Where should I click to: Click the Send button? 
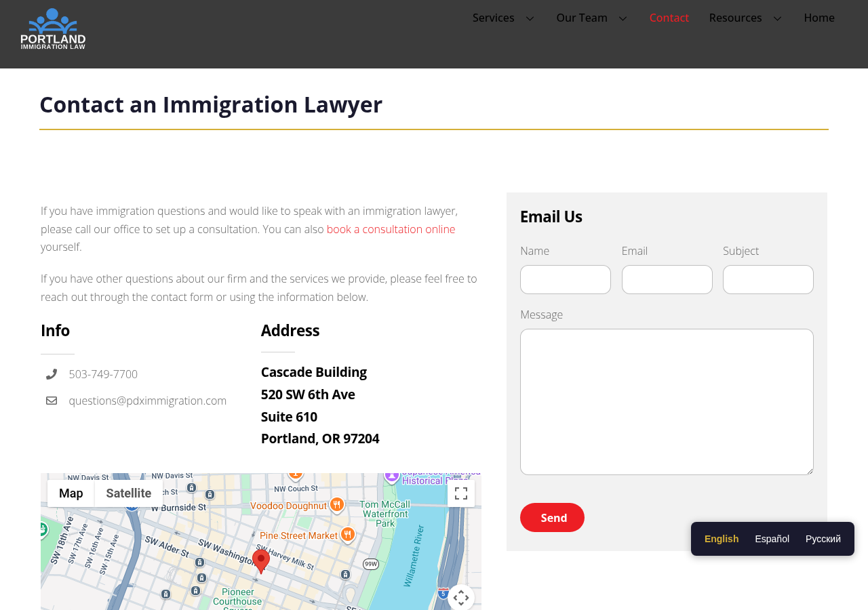click(x=552, y=517)
